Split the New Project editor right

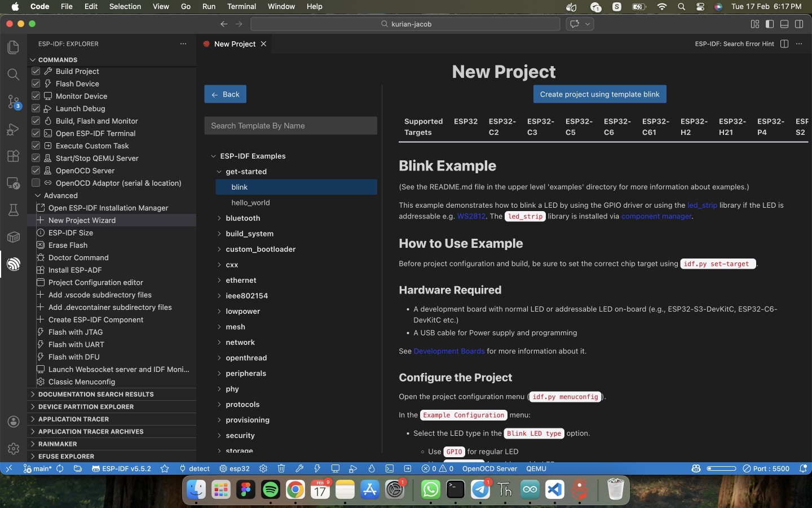click(784, 44)
